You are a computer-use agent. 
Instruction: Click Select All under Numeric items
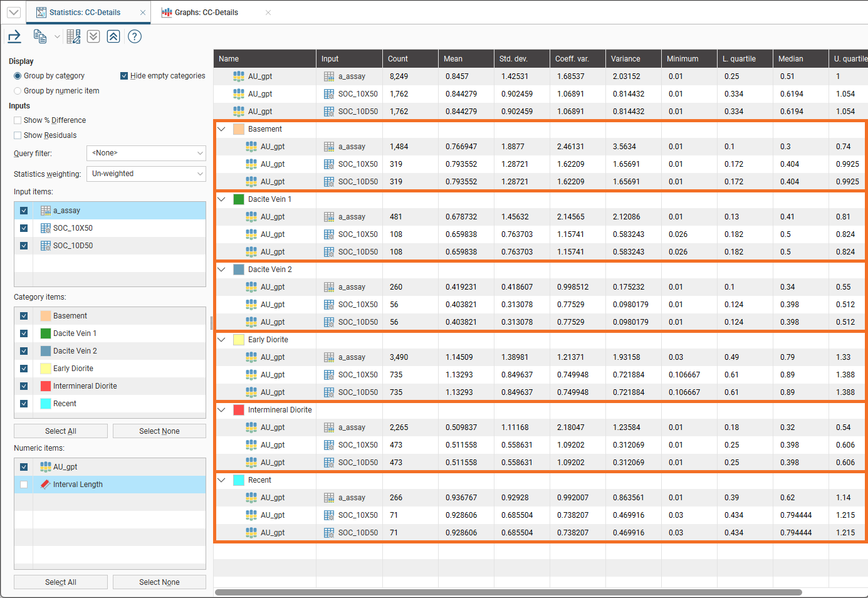click(61, 582)
